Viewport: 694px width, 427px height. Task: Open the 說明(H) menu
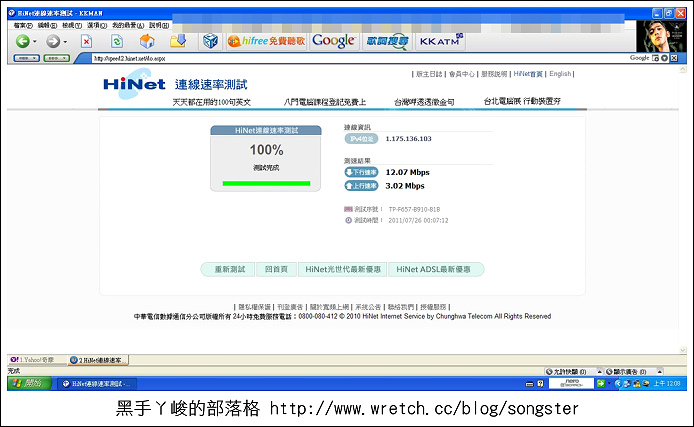point(158,26)
